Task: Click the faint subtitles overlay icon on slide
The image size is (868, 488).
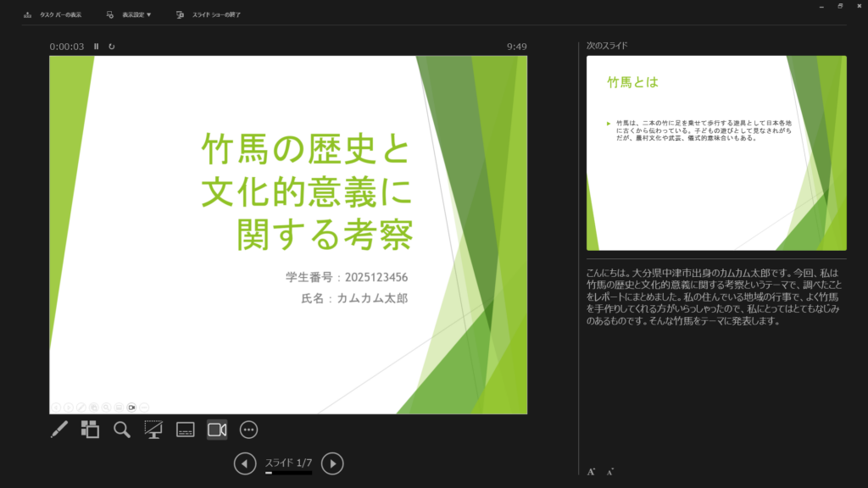Action: coord(119,408)
